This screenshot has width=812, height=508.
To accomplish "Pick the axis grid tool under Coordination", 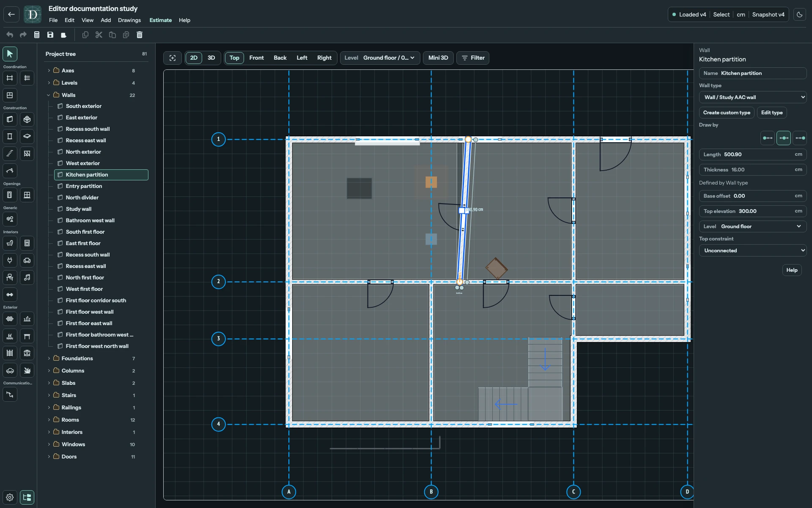I will pos(10,78).
